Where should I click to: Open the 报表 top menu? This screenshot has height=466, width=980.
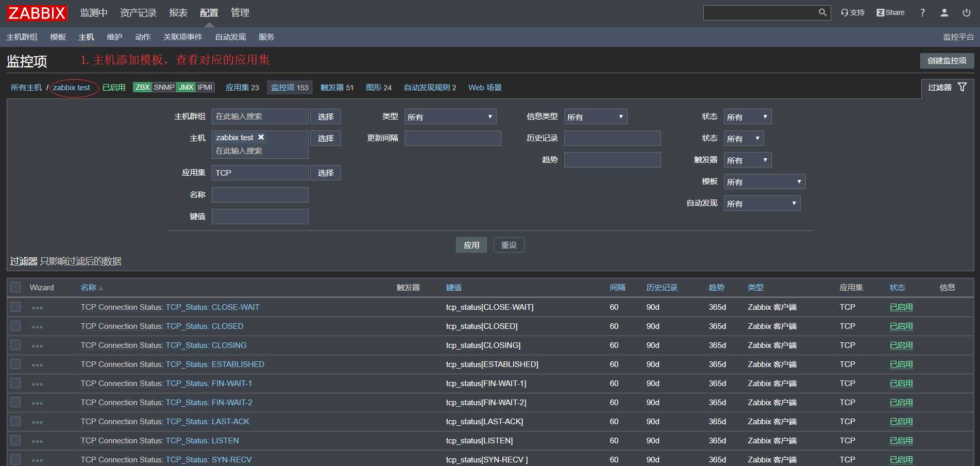[178, 12]
